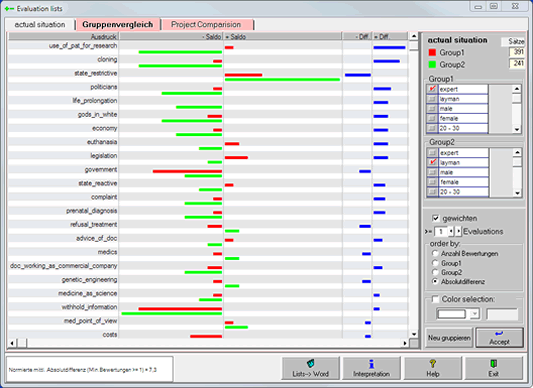Viewport: 533px width, 388px height.
Task: Select the use_of_pat_for_research row label
Action: (83, 46)
